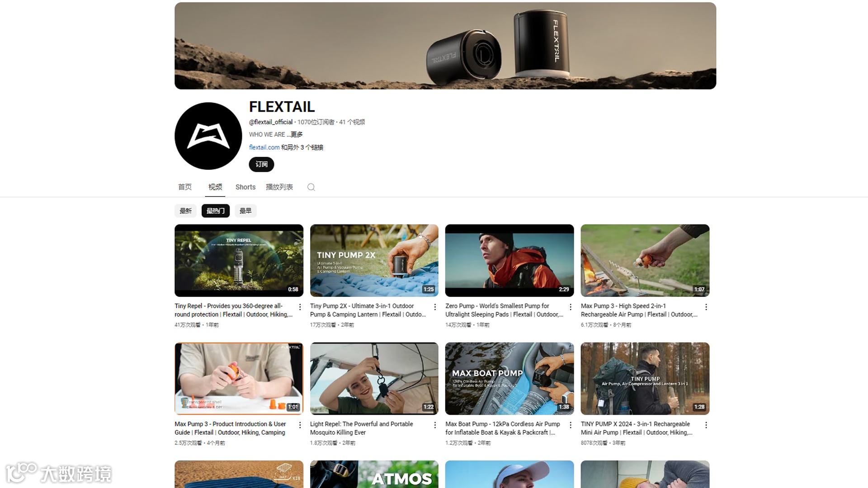Switch to the 播放列表 tab
Image resolution: width=868 pixels, height=488 pixels.
tap(279, 187)
